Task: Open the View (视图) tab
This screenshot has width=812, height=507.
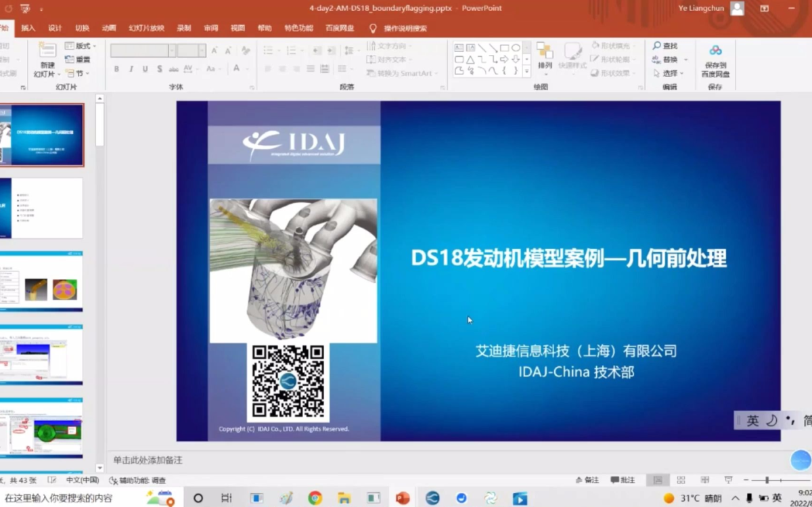Action: pyautogui.click(x=238, y=28)
